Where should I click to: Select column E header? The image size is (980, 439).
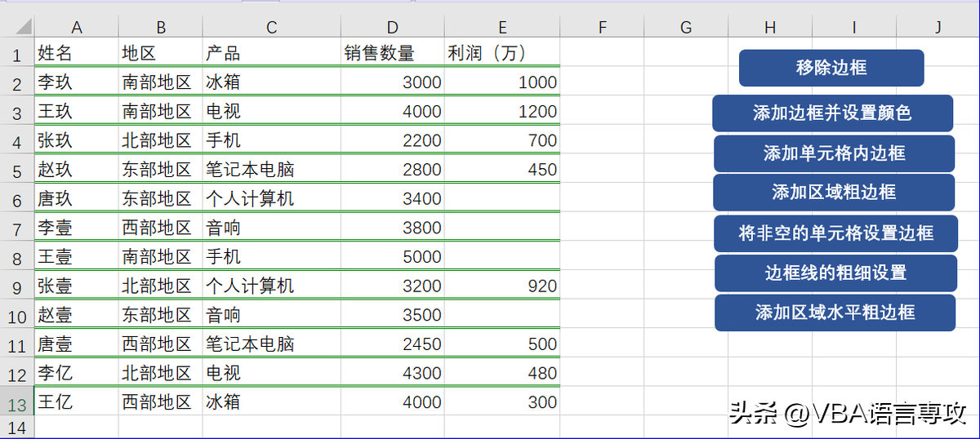tap(502, 28)
